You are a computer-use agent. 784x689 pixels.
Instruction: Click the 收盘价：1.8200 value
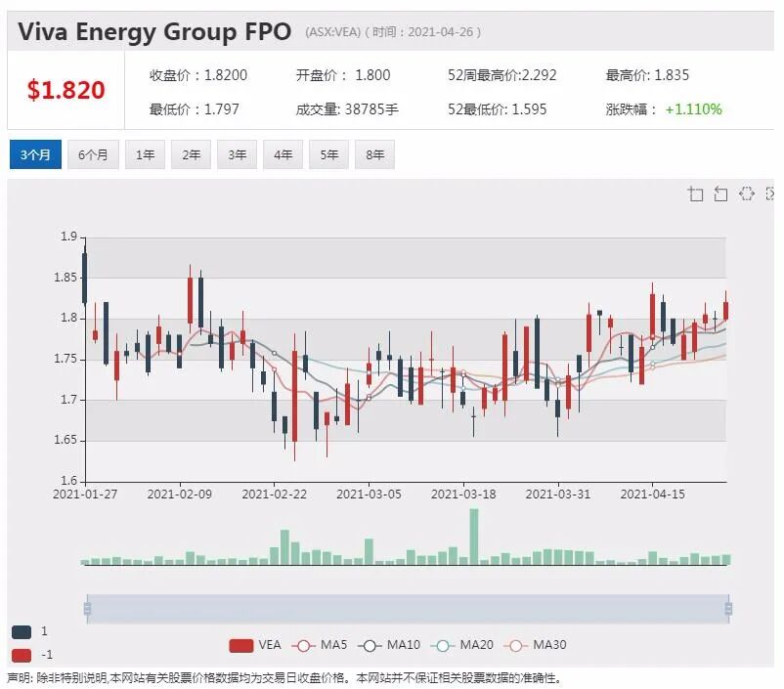198,75
